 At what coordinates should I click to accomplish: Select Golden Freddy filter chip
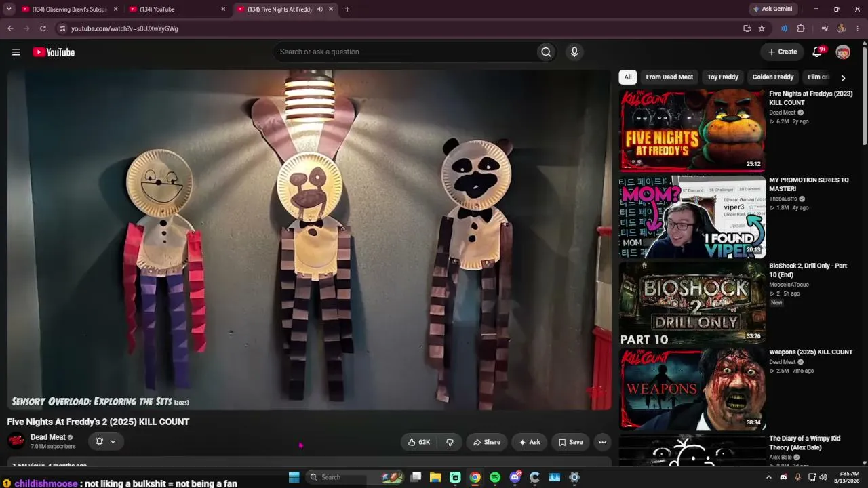773,77
